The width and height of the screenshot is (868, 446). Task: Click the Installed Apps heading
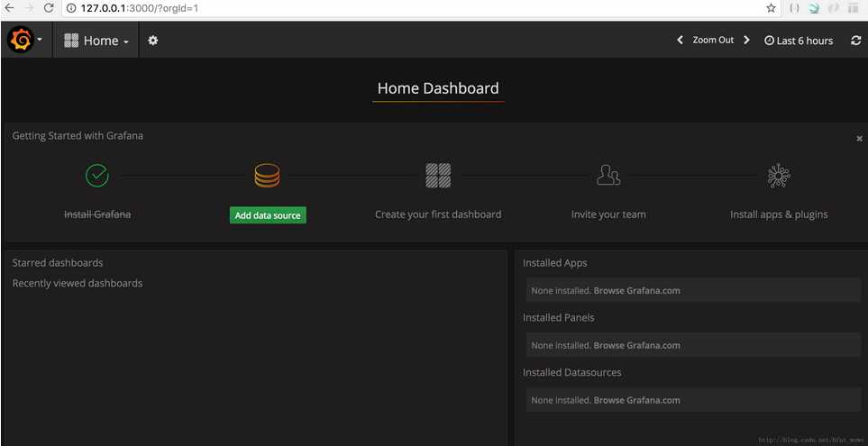pyautogui.click(x=554, y=263)
